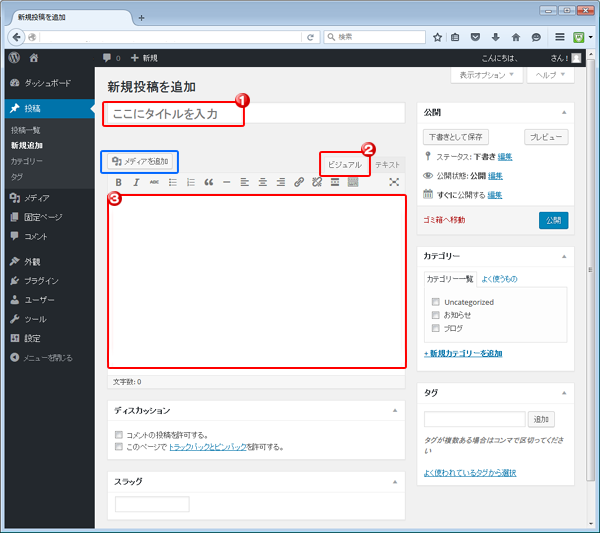
Task: Enable distraction-free fullscreen writing mode
Action: [394, 182]
